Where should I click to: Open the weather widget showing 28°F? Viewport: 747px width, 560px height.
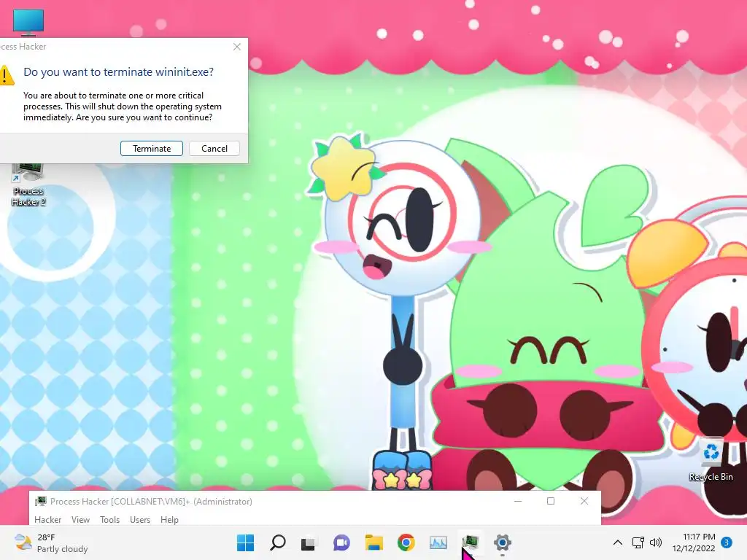tap(52, 542)
